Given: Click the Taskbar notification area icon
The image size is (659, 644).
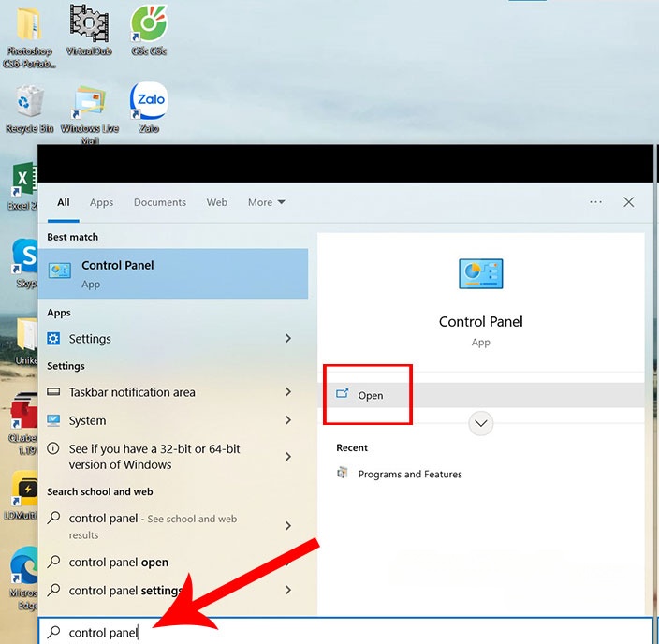Looking at the screenshot, I should (x=53, y=392).
